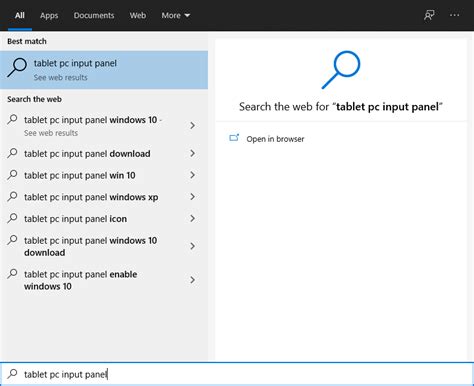Switch to the All tab
This screenshot has height=386, width=474.
tap(20, 15)
